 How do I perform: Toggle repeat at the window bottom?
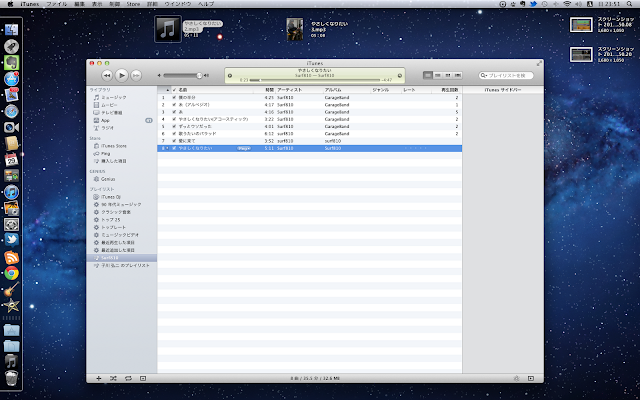pos(128,378)
